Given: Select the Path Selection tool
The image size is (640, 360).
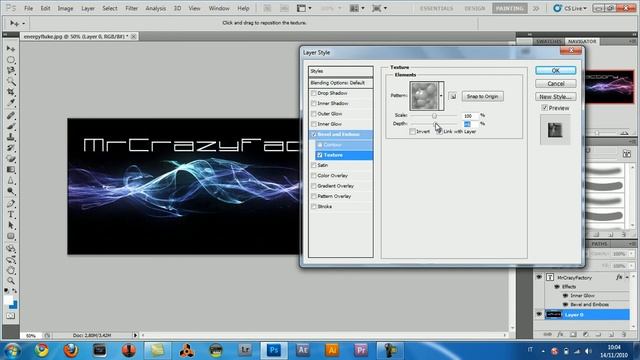Looking at the screenshot, I should pyautogui.click(x=11, y=225).
